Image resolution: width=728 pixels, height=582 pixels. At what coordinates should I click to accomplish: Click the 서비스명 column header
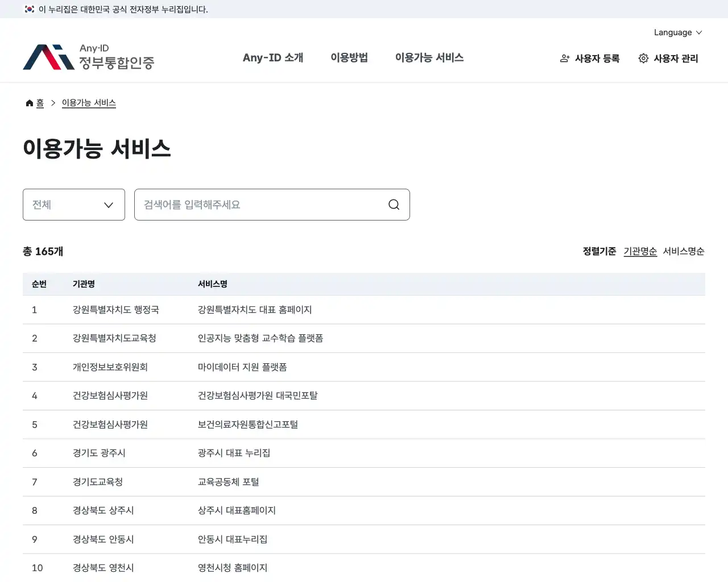click(x=213, y=284)
